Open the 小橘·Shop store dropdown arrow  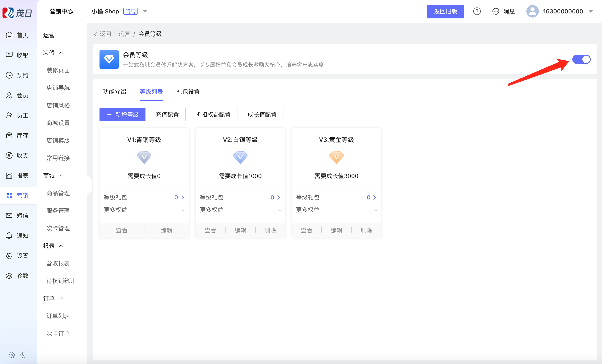point(145,11)
